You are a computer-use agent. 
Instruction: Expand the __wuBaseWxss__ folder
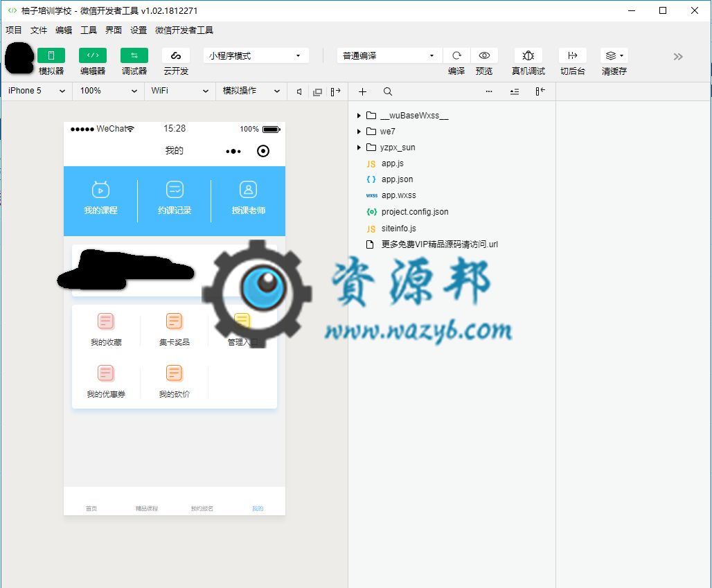[359, 116]
